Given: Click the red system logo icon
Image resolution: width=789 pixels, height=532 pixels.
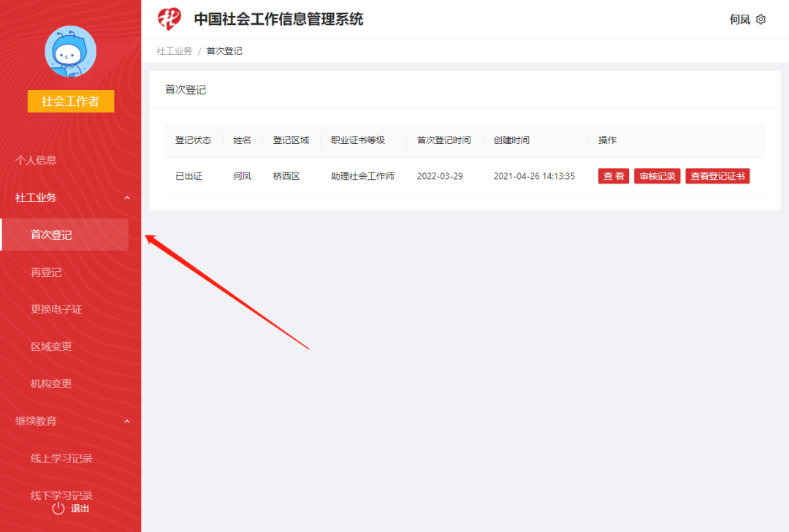Looking at the screenshot, I should point(169,19).
